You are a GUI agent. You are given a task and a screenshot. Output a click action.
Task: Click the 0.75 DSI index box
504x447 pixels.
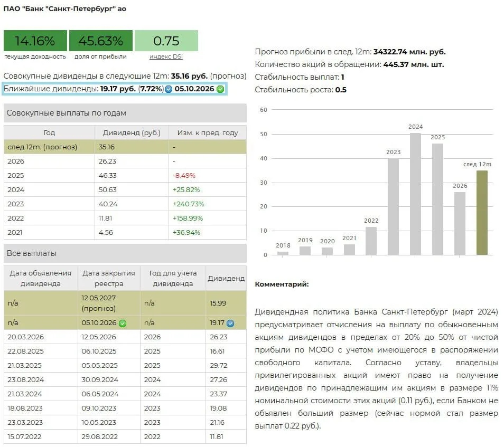pyautogui.click(x=166, y=41)
